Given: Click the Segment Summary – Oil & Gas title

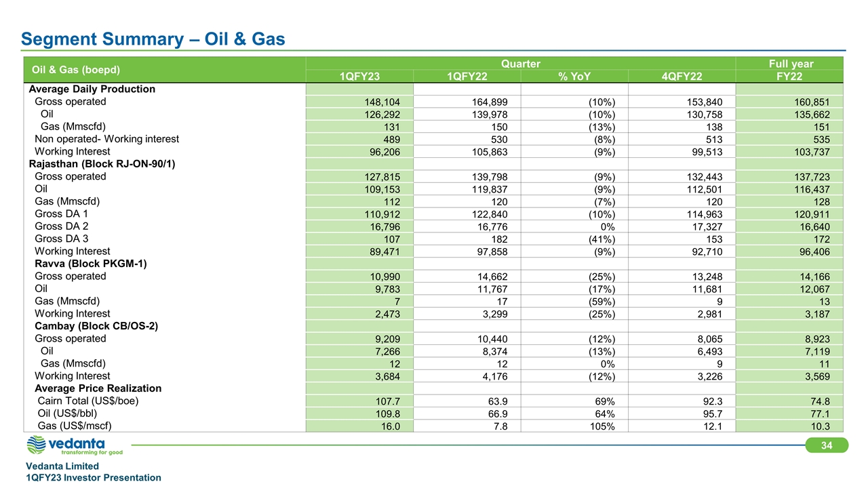Looking at the screenshot, I should point(153,40).
